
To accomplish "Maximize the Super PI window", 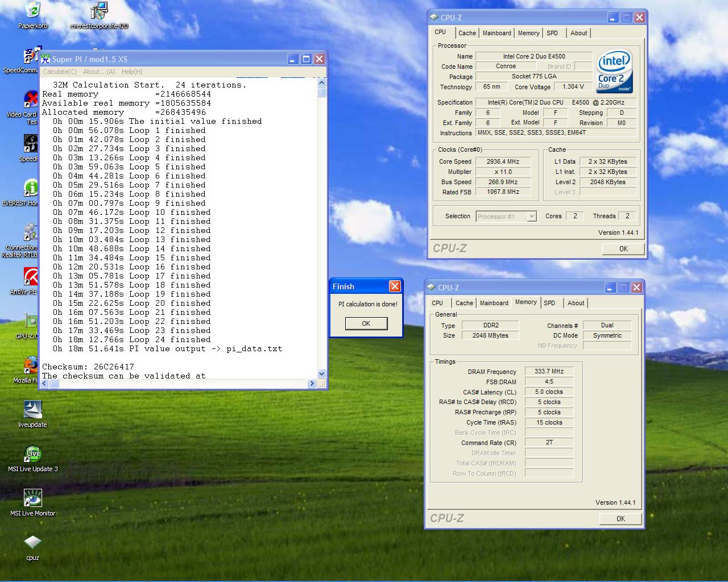I will 306,59.
